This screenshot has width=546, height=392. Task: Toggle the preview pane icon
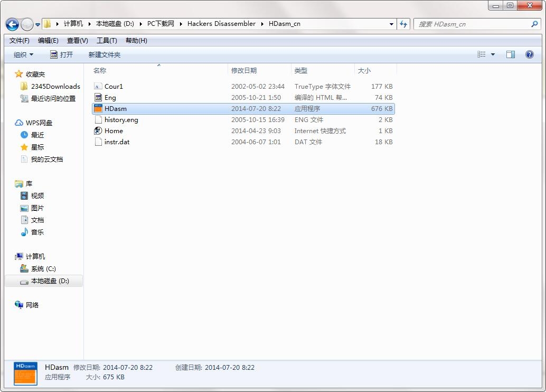pos(511,54)
